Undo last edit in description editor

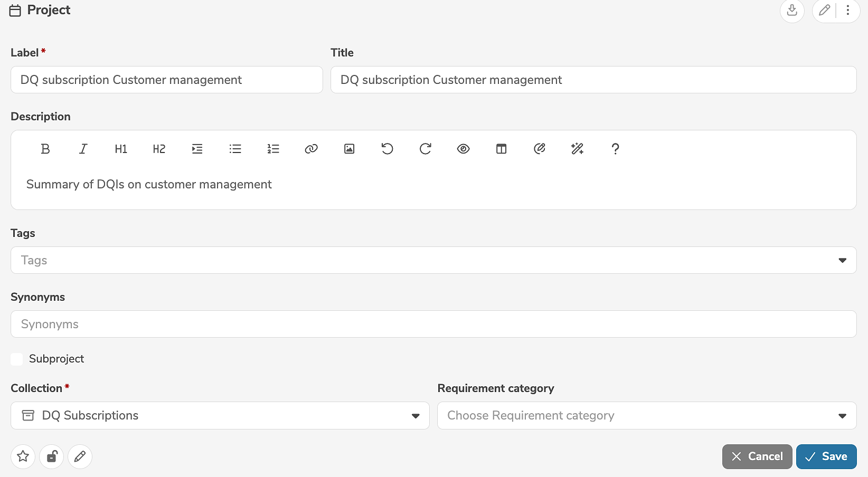387,149
